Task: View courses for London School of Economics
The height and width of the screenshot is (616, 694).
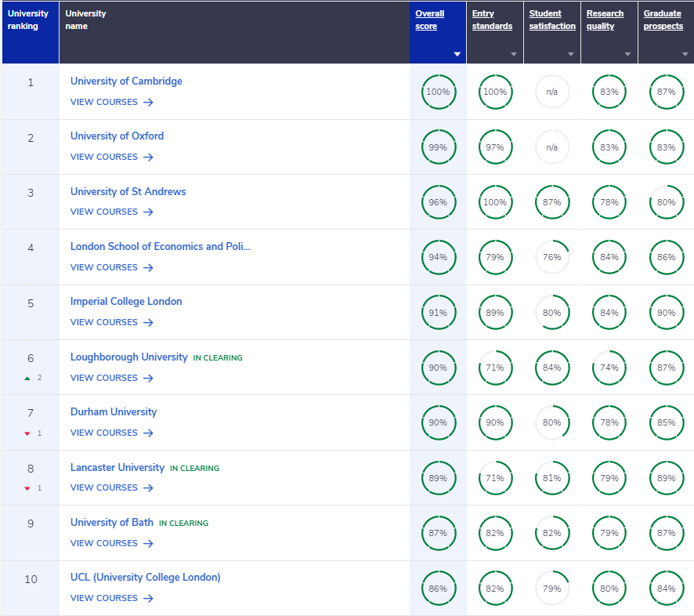Action: coord(111,267)
